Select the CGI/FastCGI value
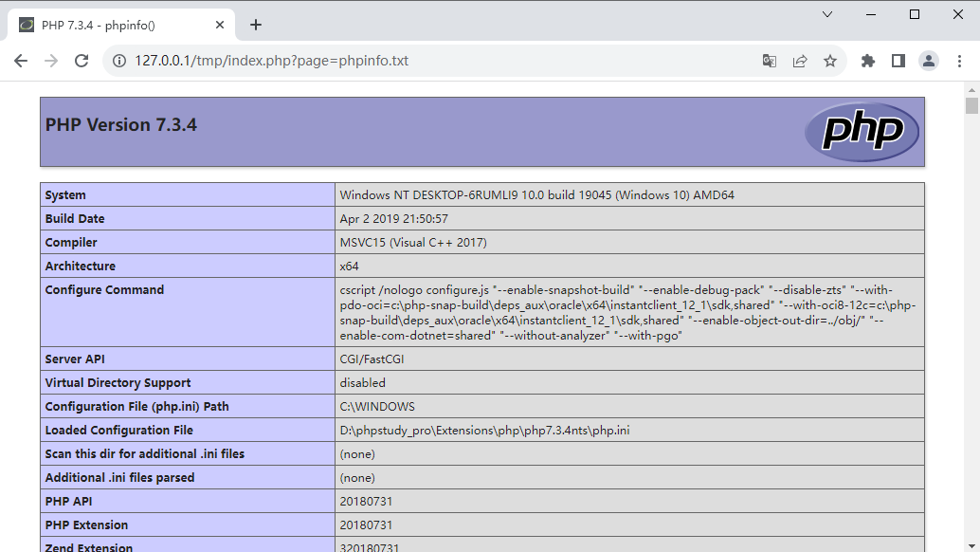The height and width of the screenshot is (552, 980). click(x=372, y=359)
